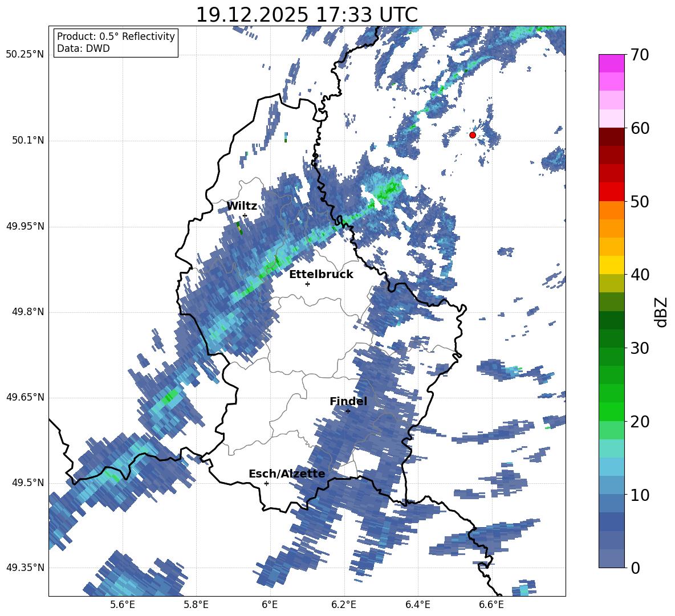Click the 'Product: 0.5° Reflectivity' text

tap(116, 36)
